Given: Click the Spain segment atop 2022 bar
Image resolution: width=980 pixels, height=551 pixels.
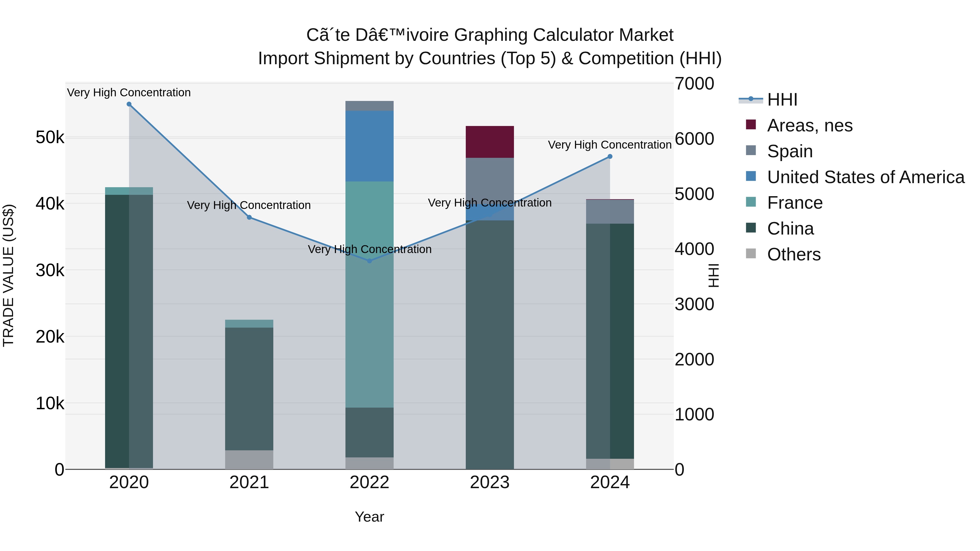Looking at the screenshot, I should coord(369,106).
